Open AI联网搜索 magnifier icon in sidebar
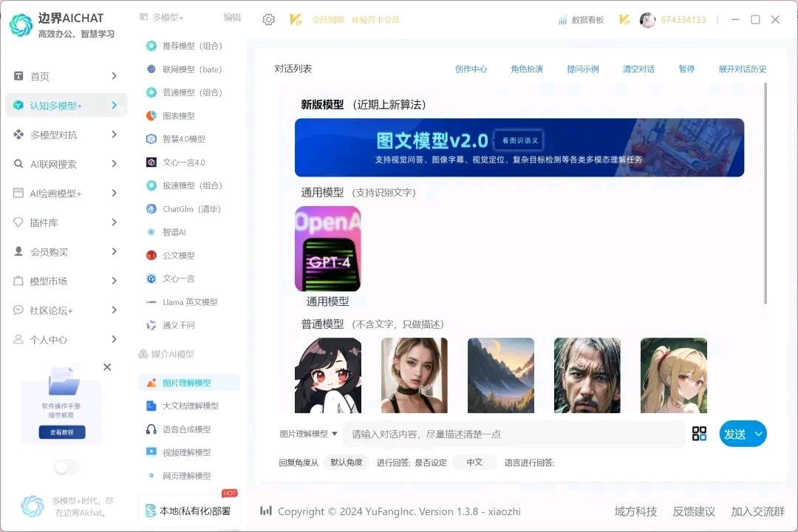The height and width of the screenshot is (532, 798). tap(18, 164)
